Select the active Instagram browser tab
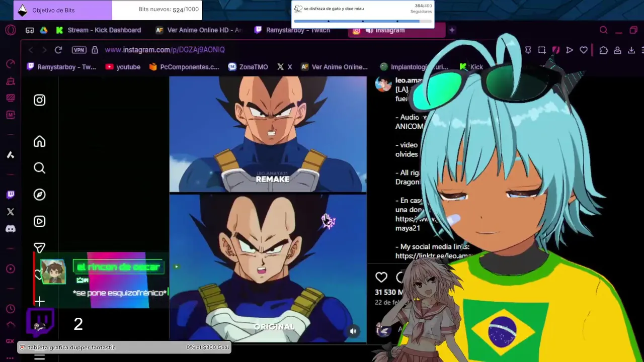644x362 pixels. [396, 30]
